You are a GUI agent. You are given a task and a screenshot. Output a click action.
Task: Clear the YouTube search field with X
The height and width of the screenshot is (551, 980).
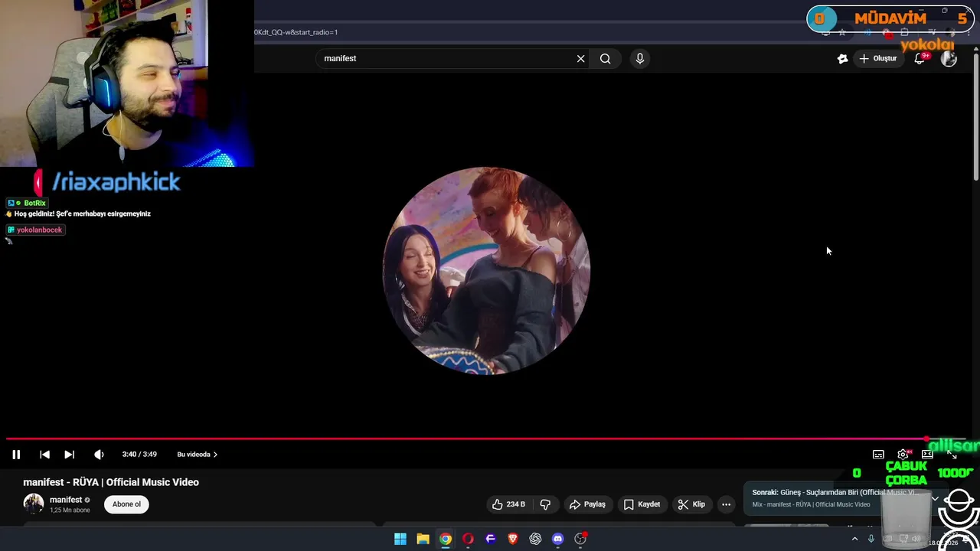(580, 59)
